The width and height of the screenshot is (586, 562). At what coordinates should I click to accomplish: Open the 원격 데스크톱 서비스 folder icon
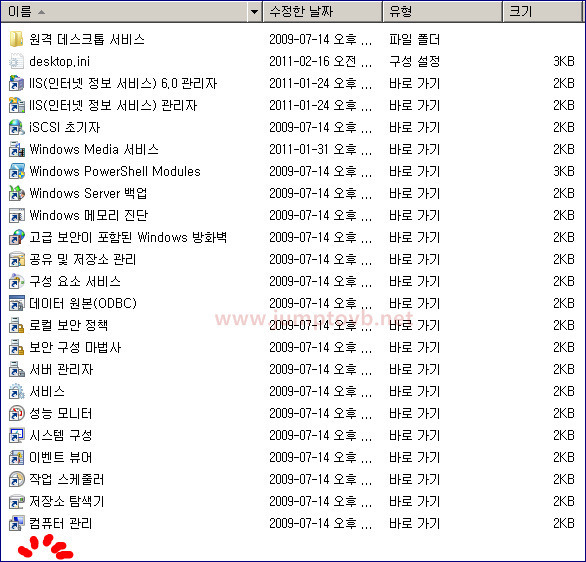click(16, 39)
